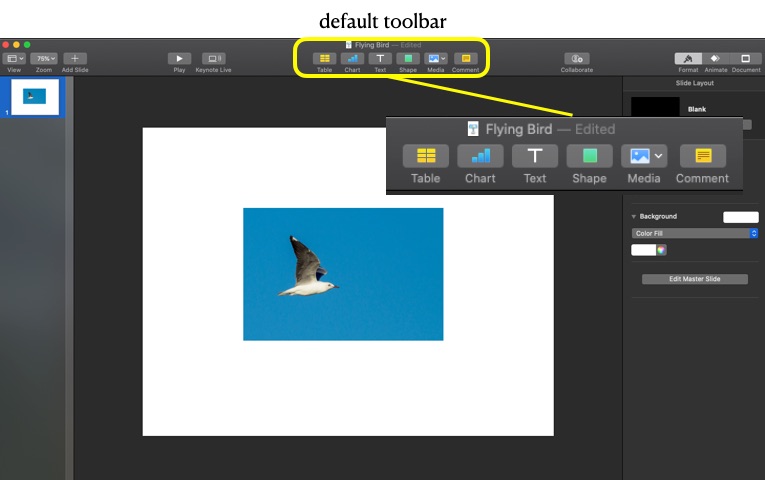765x480 pixels.
Task: Open the Media dropdown in the main window toolbar
Action: click(x=436, y=59)
